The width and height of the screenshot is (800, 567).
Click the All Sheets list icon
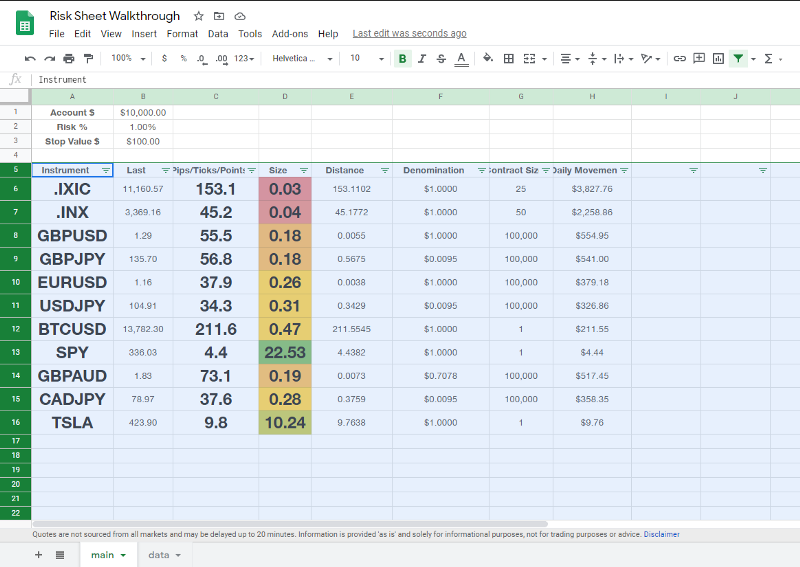click(60, 555)
